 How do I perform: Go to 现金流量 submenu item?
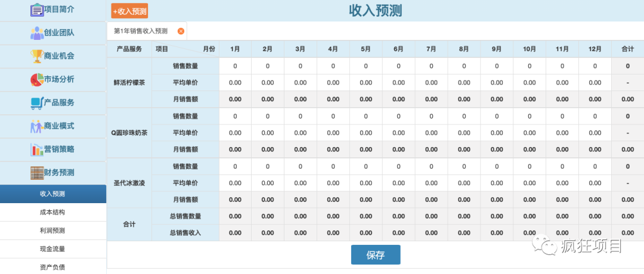pos(52,249)
